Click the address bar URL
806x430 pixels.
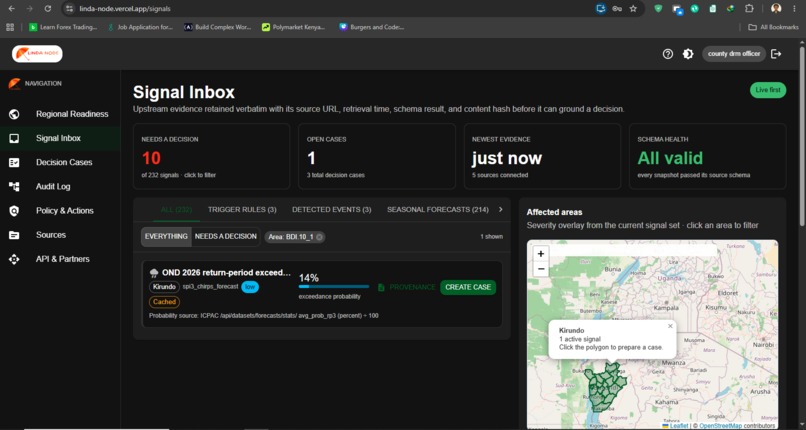tap(125, 9)
